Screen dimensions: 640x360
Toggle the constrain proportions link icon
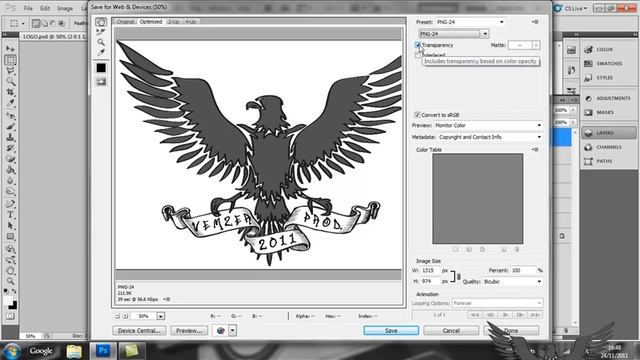458,276
